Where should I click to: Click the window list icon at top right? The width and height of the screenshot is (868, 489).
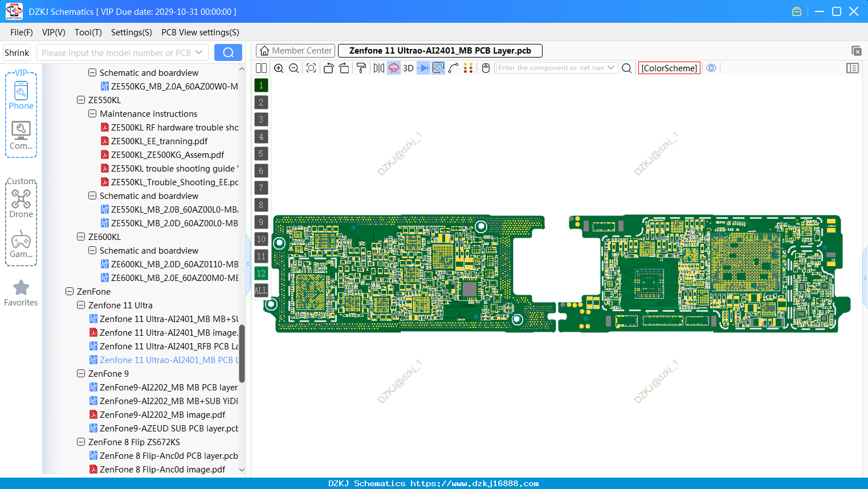point(856,51)
